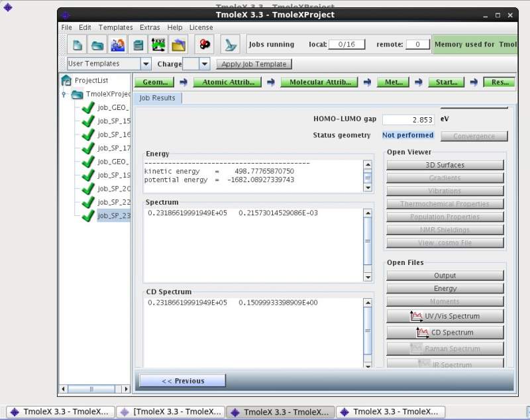Go to the Atomic Attrib... step
This screenshot has width=530, height=420.
pyautogui.click(x=228, y=82)
